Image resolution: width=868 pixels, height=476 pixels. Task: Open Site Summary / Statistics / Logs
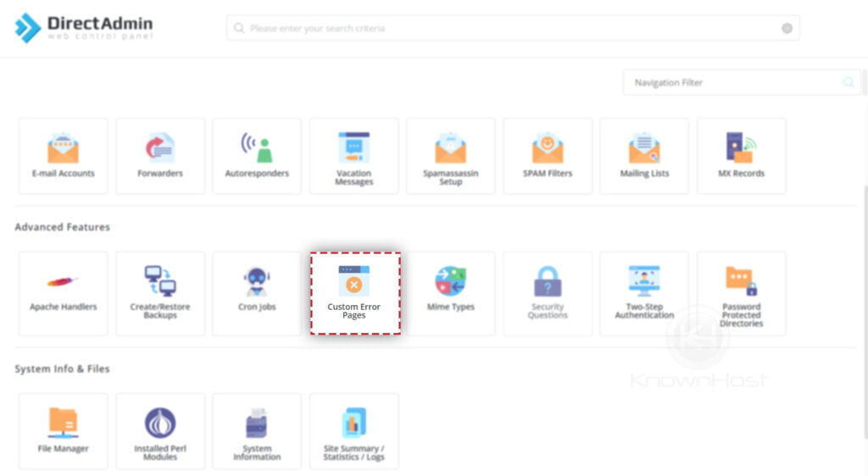click(353, 432)
